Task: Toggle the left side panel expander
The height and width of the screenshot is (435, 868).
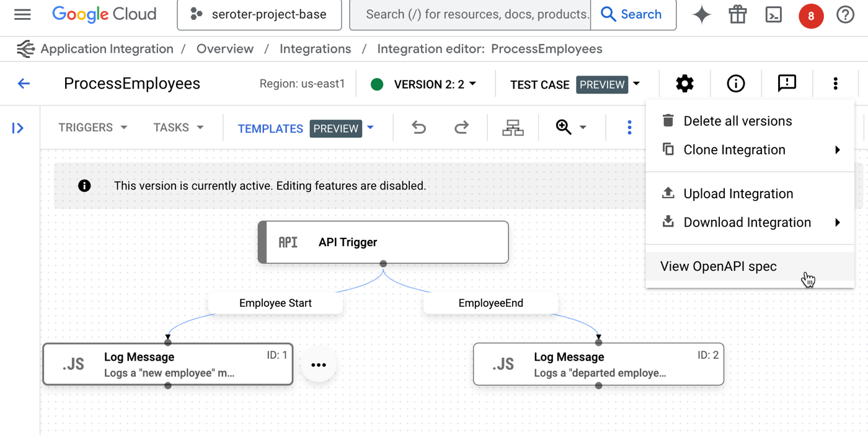Action: tap(18, 128)
